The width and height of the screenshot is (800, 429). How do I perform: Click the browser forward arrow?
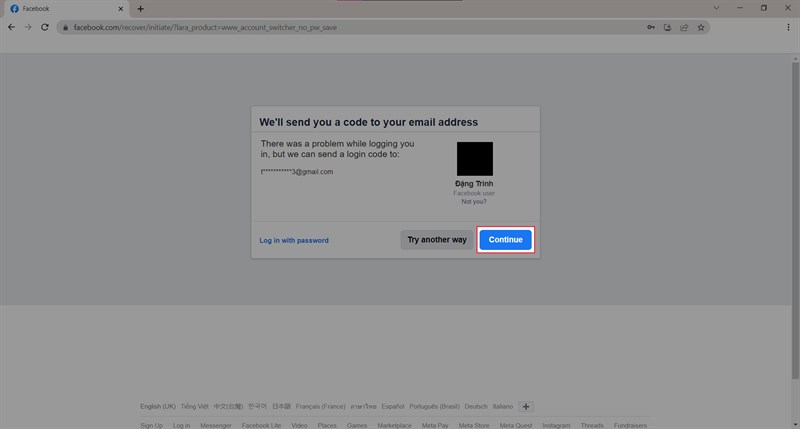pos(28,27)
